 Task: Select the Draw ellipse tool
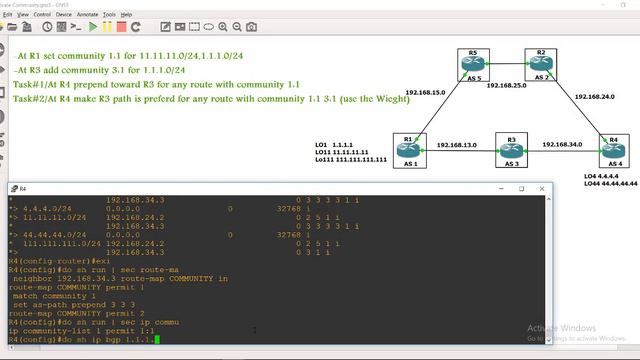tap(209, 27)
